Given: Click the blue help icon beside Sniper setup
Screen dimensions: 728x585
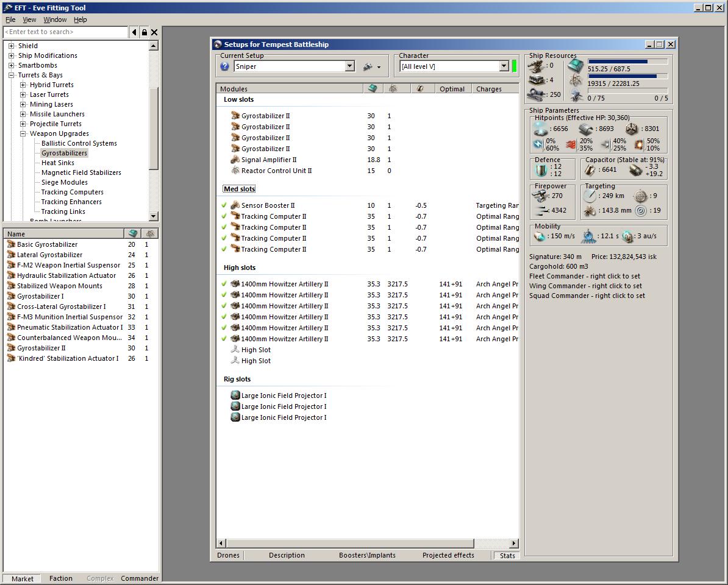Looking at the screenshot, I should (224, 66).
